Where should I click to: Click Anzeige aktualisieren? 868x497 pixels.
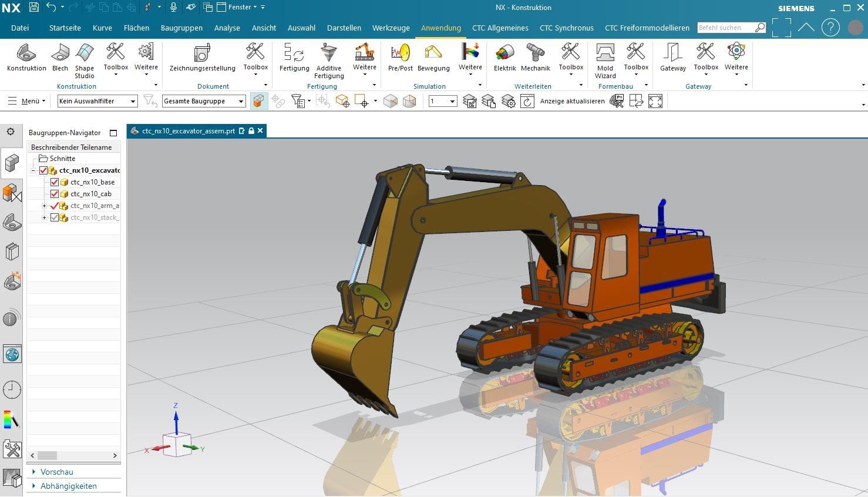click(x=572, y=101)
